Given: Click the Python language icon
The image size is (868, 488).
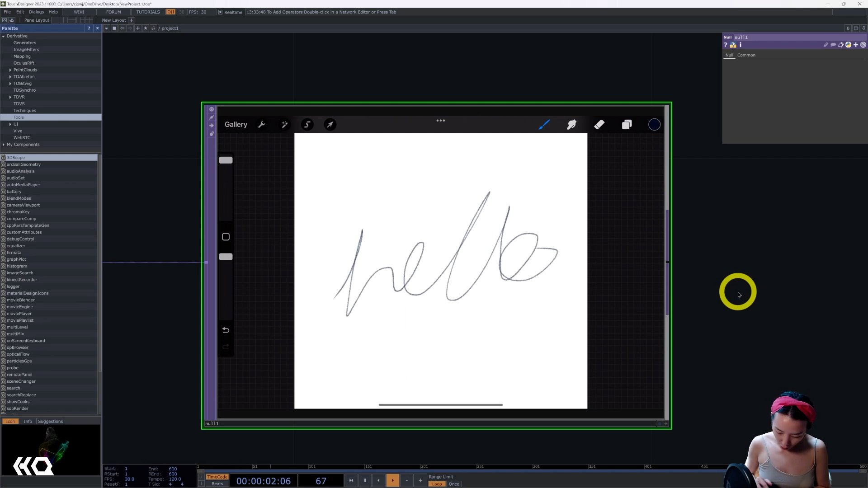Looking at the screenshot, I should 848,45.
